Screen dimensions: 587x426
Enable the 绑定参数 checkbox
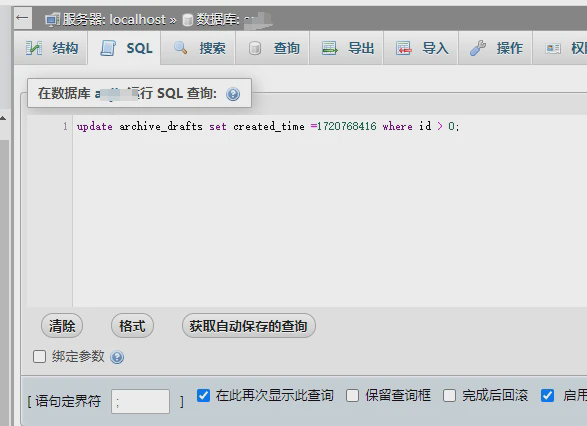coord(39,356)
